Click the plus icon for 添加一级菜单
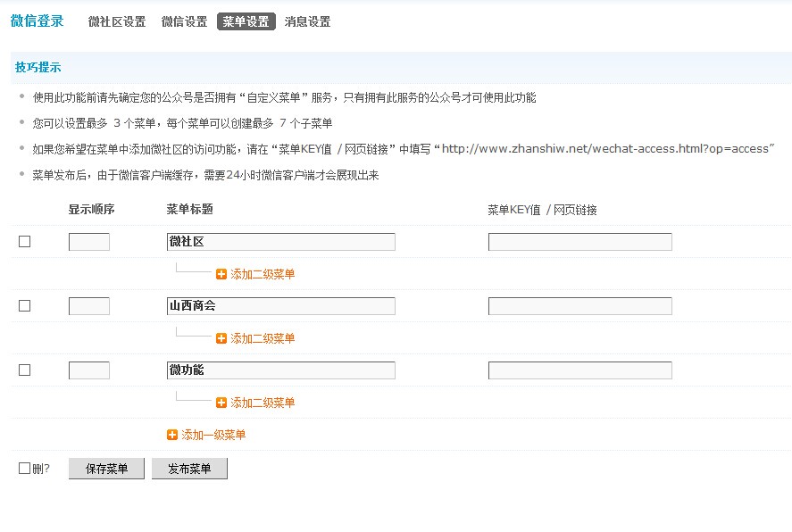Screen dimensions: 792x532 (172, 435)
